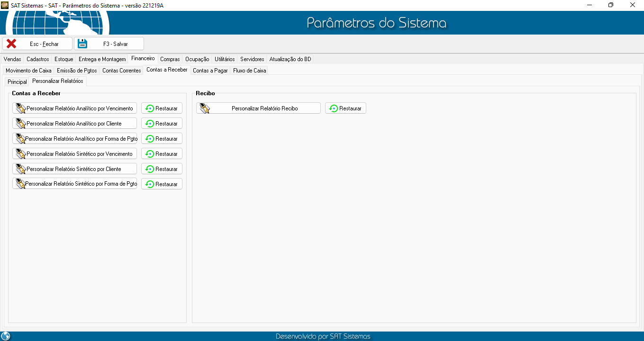Go to the Principal tab
Screen dimensions: 644x341
tap(17, 82)
